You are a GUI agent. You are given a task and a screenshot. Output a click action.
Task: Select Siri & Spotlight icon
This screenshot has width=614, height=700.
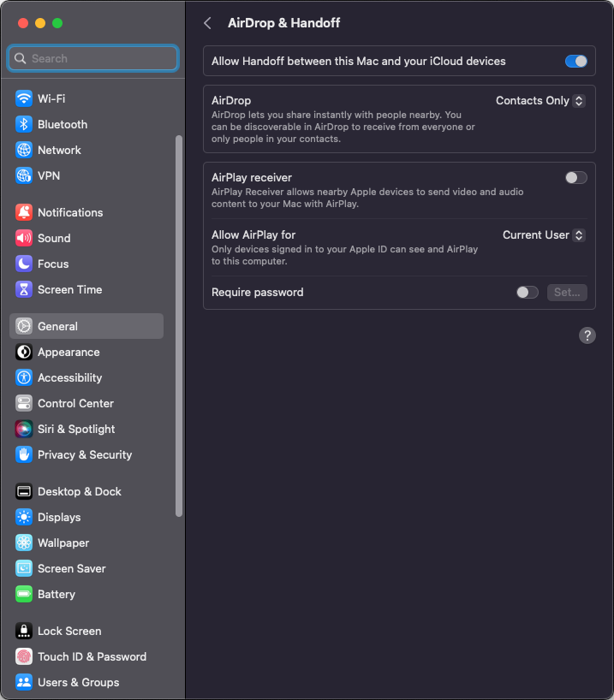24,429
